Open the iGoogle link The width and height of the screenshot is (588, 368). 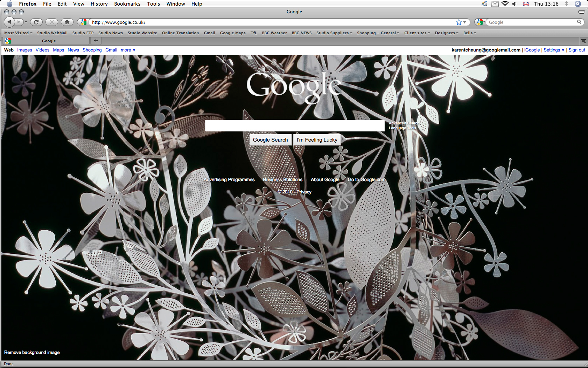(532, 50)
